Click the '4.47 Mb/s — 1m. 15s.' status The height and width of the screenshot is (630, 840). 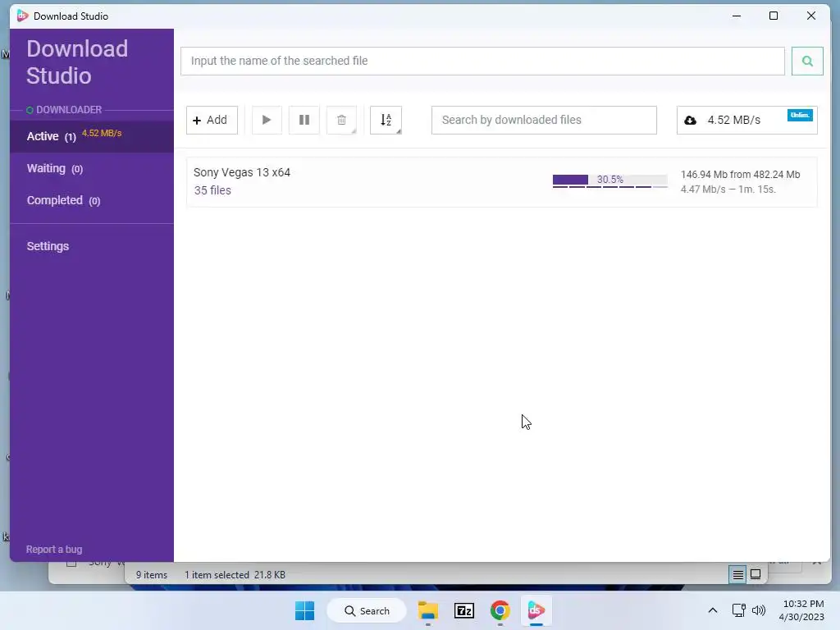pyautogui.click(x=728, y=189)
